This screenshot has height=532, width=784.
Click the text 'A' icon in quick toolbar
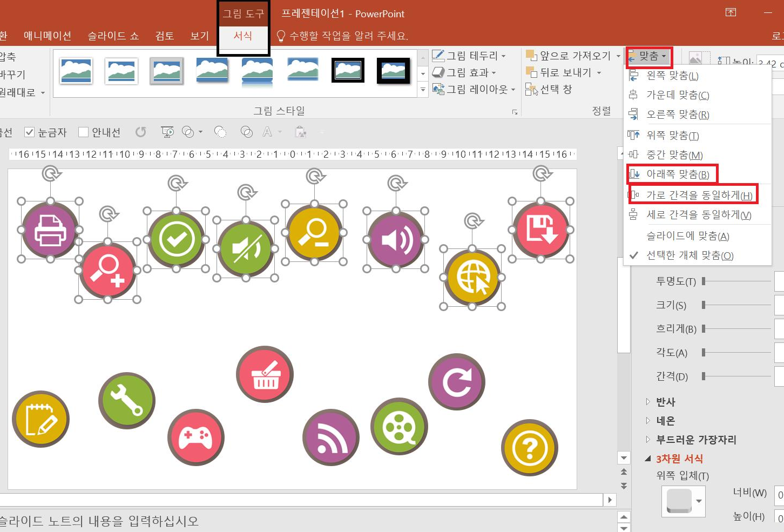(267, 132)
